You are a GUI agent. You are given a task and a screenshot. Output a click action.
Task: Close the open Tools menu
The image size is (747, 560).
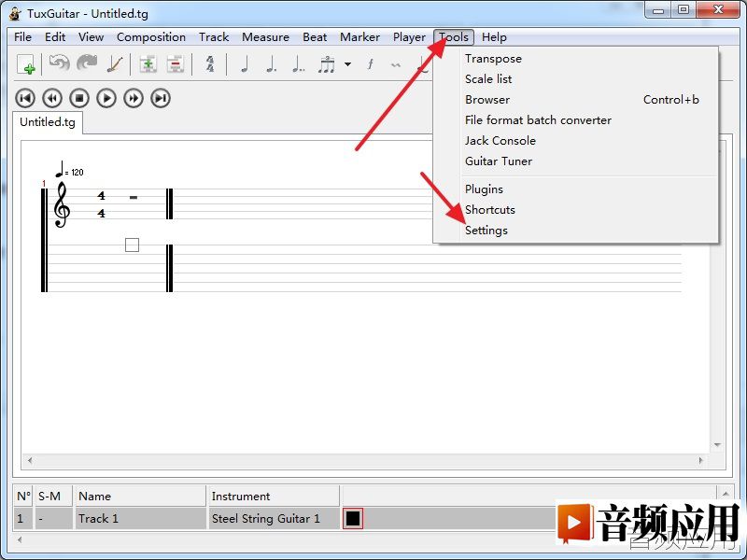454,37
